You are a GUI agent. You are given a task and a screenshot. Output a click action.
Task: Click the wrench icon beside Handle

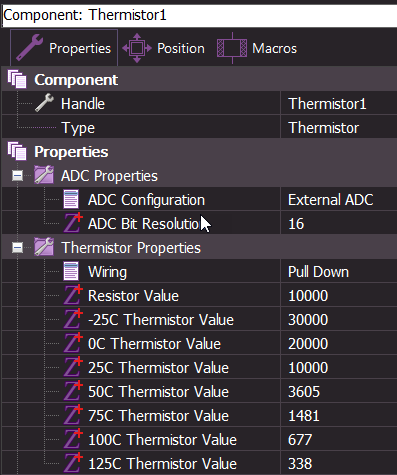point(44,103)
